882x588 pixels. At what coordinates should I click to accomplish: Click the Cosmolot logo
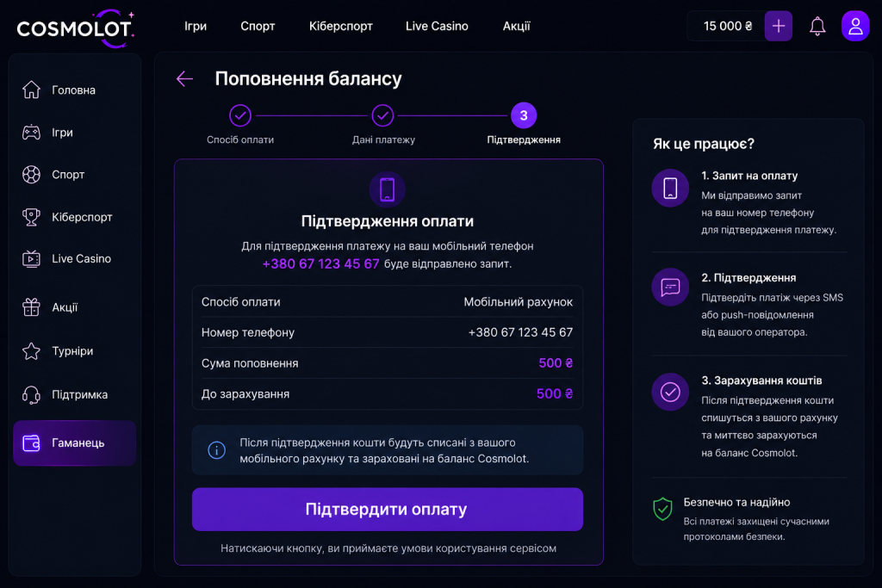(76, 28)
